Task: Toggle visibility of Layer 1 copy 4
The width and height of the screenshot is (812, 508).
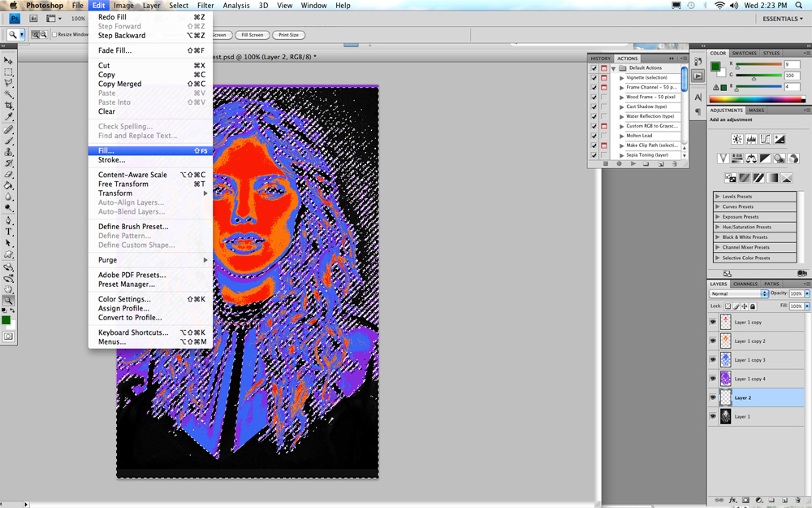Action: (x=713, y=379)
